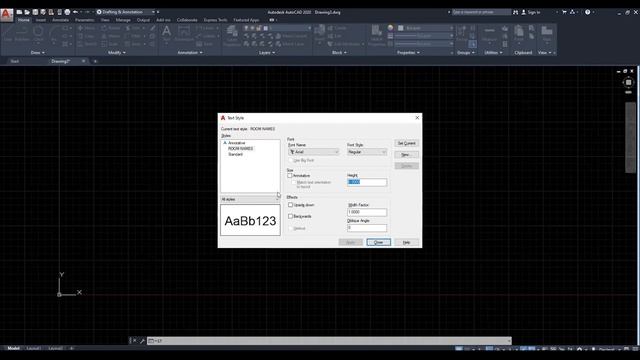This screenshot has height=360, width=640.
Task: Switch to the Express Tools ribbon tab
Action: [215, 20]
